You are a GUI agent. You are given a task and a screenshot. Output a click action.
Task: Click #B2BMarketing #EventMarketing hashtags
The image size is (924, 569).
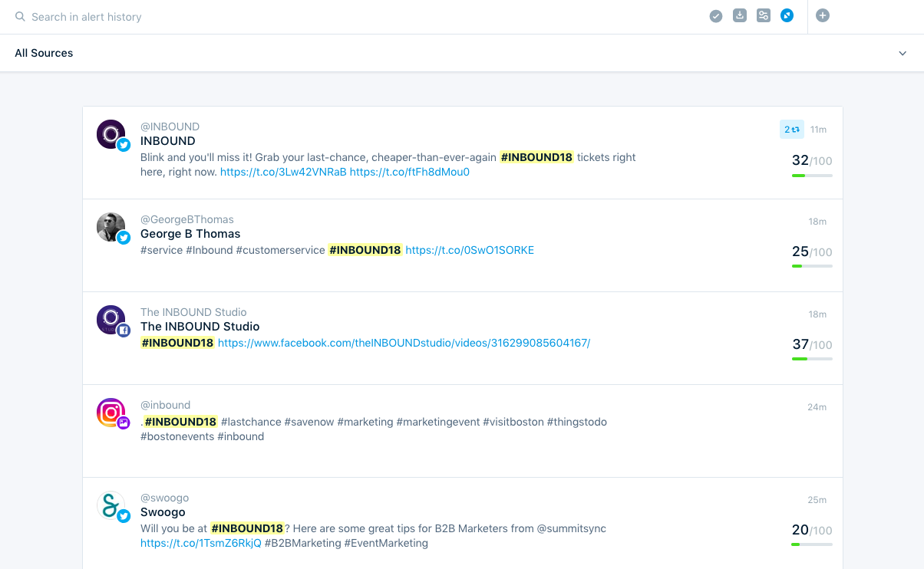346,543
